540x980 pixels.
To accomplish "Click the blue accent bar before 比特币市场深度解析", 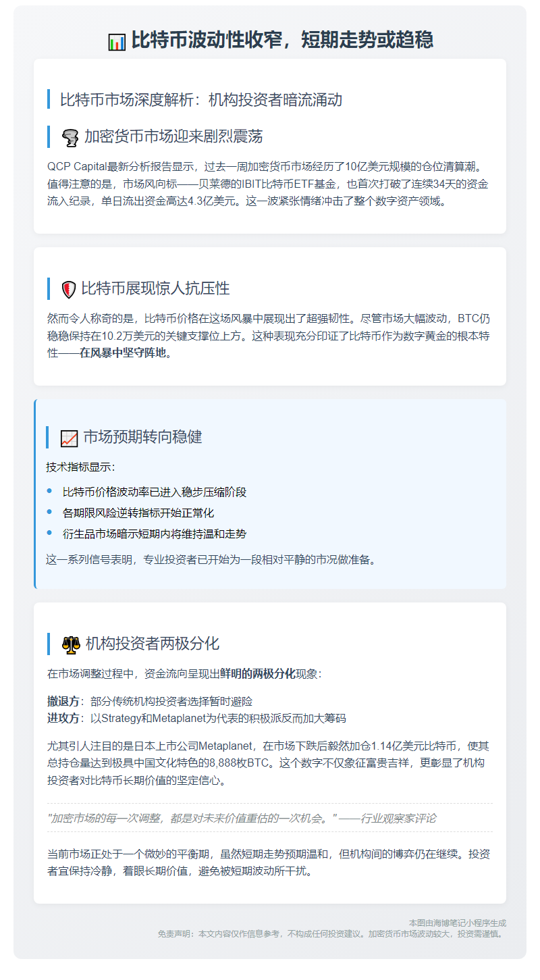I will (x=47, y=99).
